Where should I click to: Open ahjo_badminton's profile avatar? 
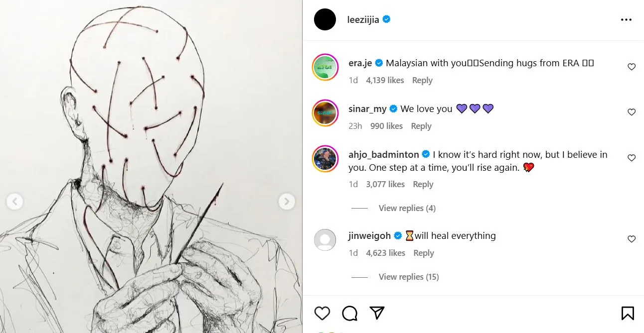coord(325,158)
